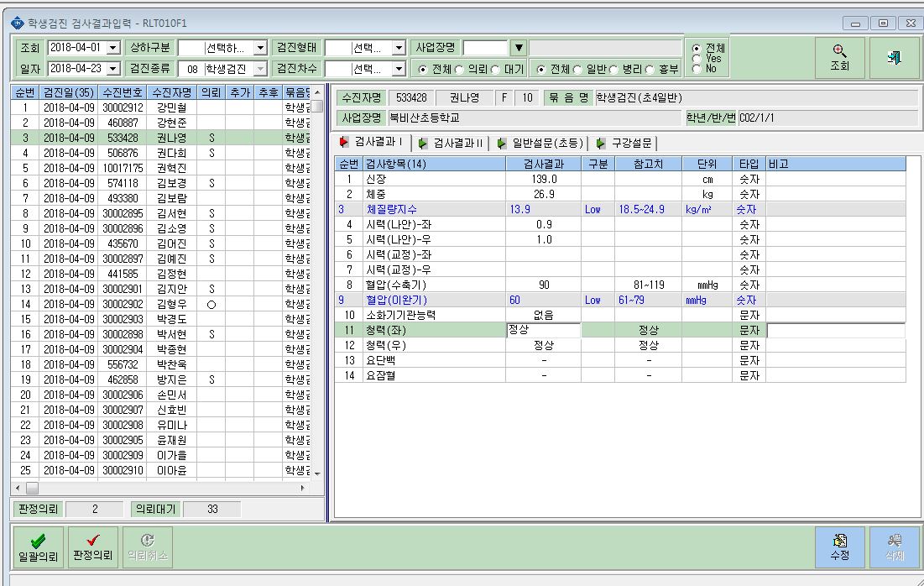Open the 구강설문 tab
924x586 pixels.
624,144
